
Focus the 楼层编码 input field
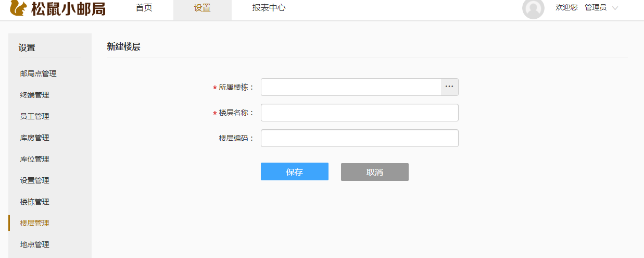[360, 138]
